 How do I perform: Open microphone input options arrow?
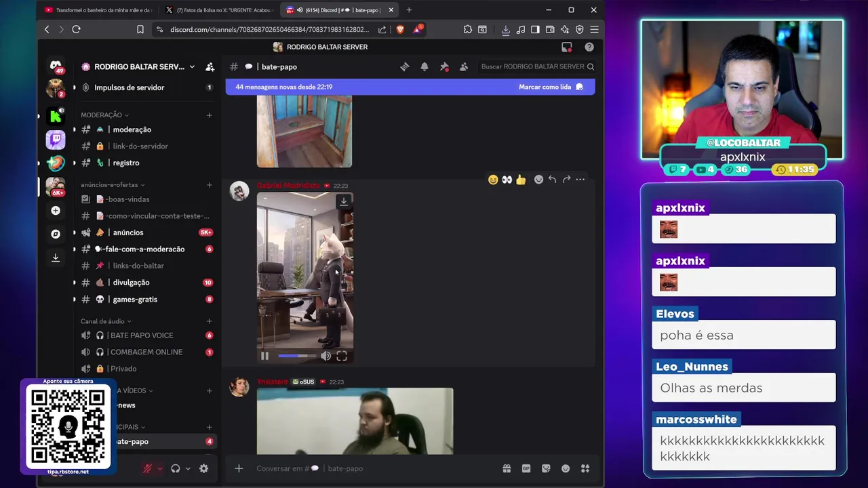point(159,468)
